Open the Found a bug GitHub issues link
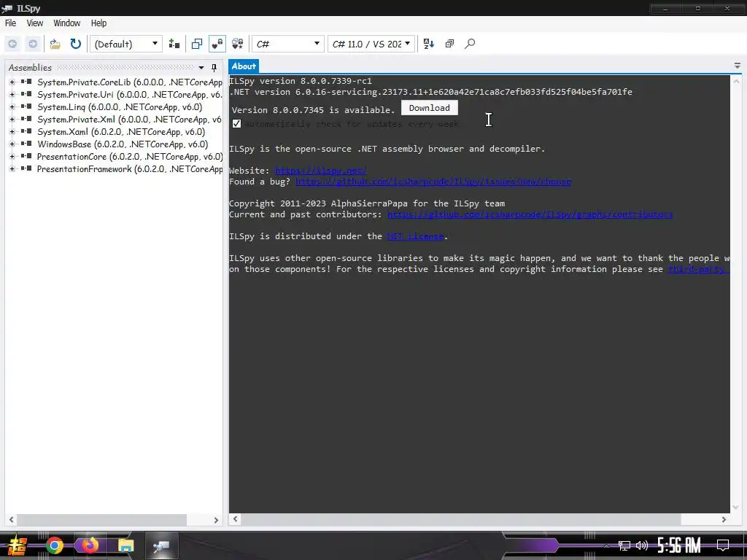Viewport: 747px width, 560px height. pos(433,182)
